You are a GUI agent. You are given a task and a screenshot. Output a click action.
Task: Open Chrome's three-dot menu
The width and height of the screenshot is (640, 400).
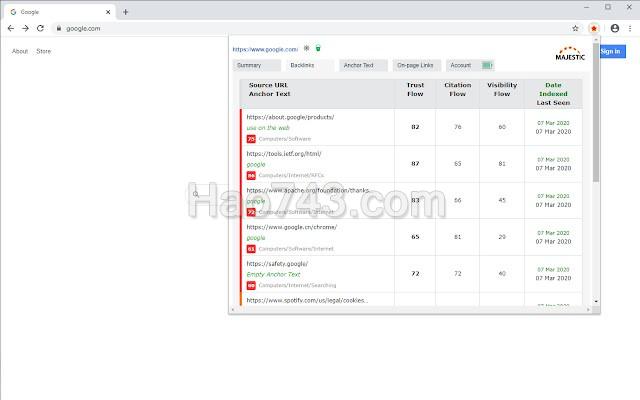coord(630,28)
